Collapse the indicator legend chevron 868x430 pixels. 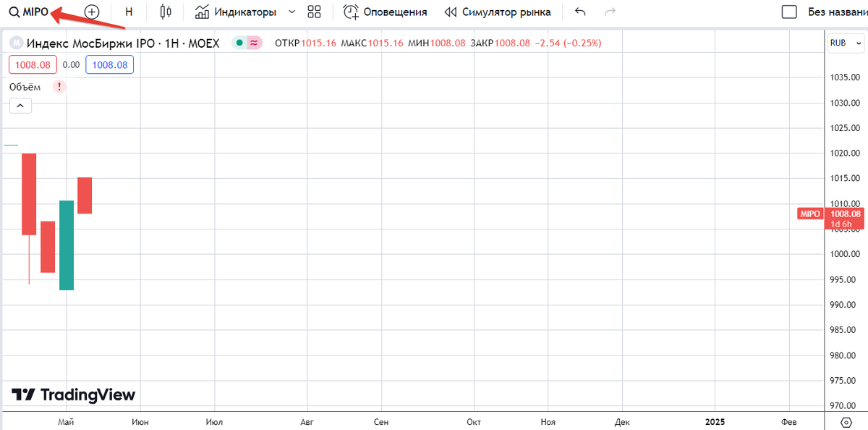(x=20, y=106)
